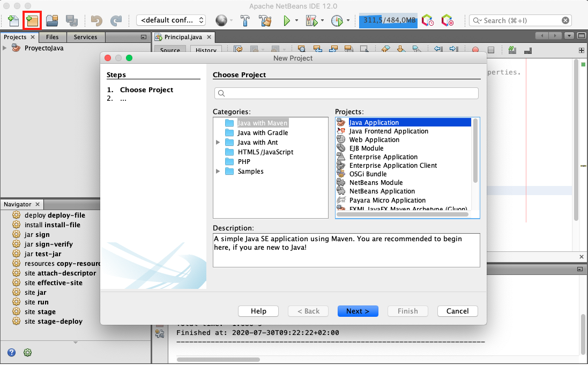
Task: Clear the Search box with x icon
Action: click(x=565, y=20)
